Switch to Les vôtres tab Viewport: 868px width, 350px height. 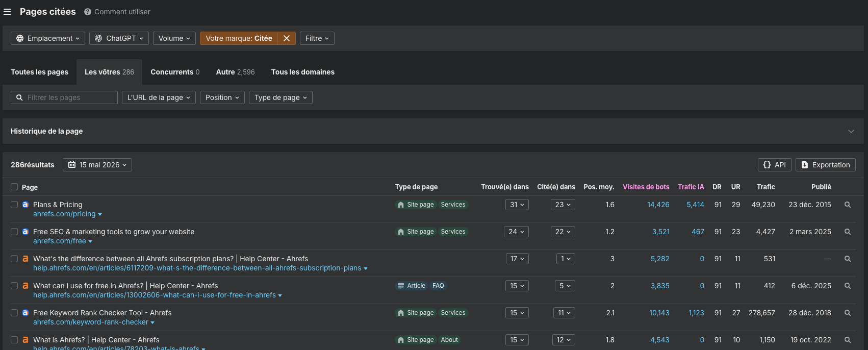(109, 72)
